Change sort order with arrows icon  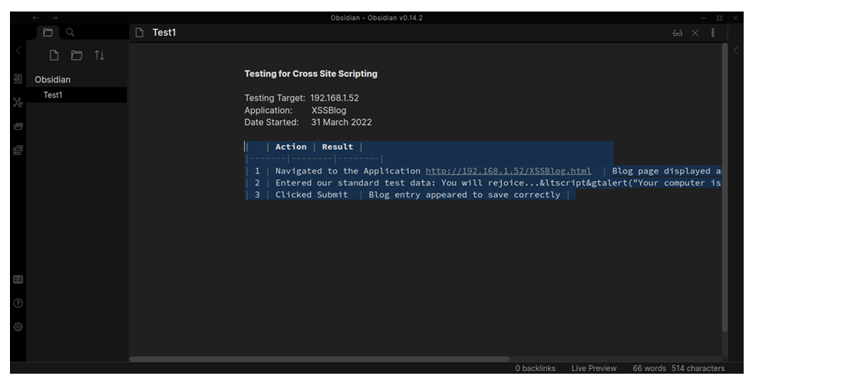tap(99, 55)
